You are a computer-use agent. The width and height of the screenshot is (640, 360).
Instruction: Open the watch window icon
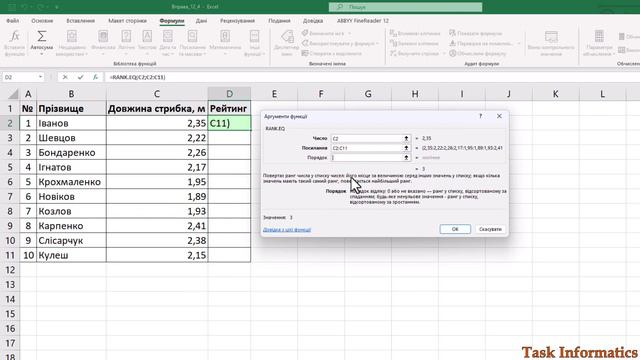(x=551, y=37)
